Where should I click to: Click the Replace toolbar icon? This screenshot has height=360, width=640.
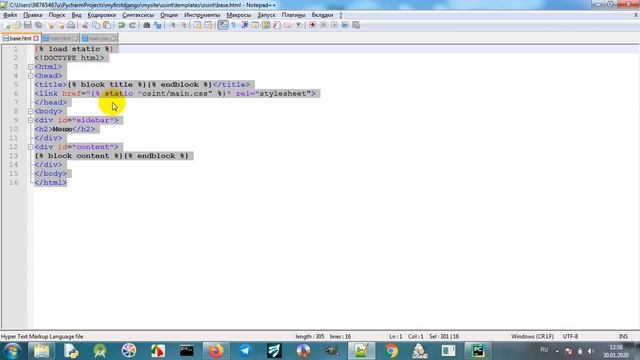pyautogui.click(x=158, y=25)
